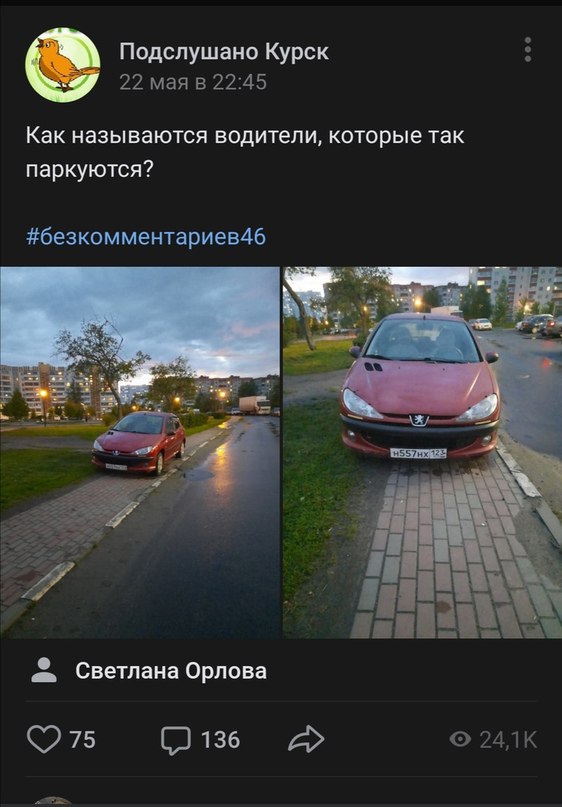Share the post with the arrow icon
The width and height of the screenshot is (562, 807).
(306, 739)
